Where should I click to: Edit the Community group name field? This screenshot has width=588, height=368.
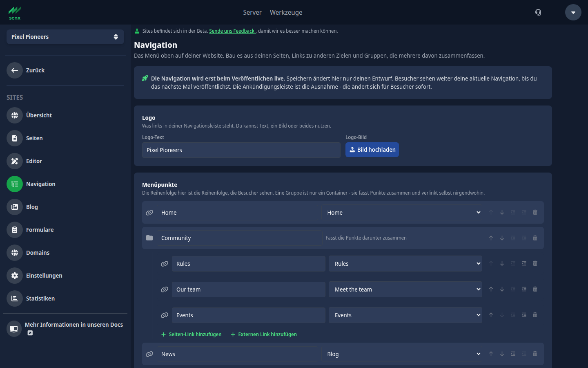coord(240,238)
